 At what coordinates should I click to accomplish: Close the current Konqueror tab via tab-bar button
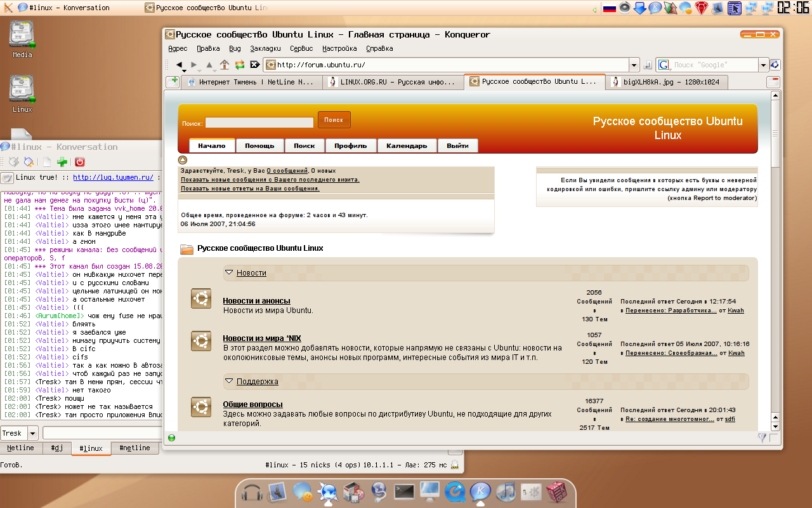[773, 82]
